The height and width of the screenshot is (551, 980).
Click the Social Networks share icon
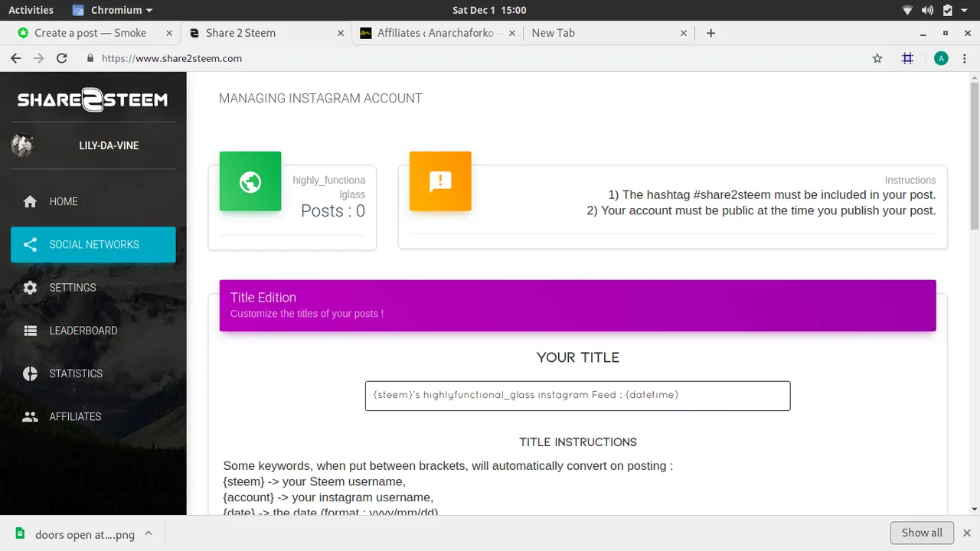click(x=30, y=245)
